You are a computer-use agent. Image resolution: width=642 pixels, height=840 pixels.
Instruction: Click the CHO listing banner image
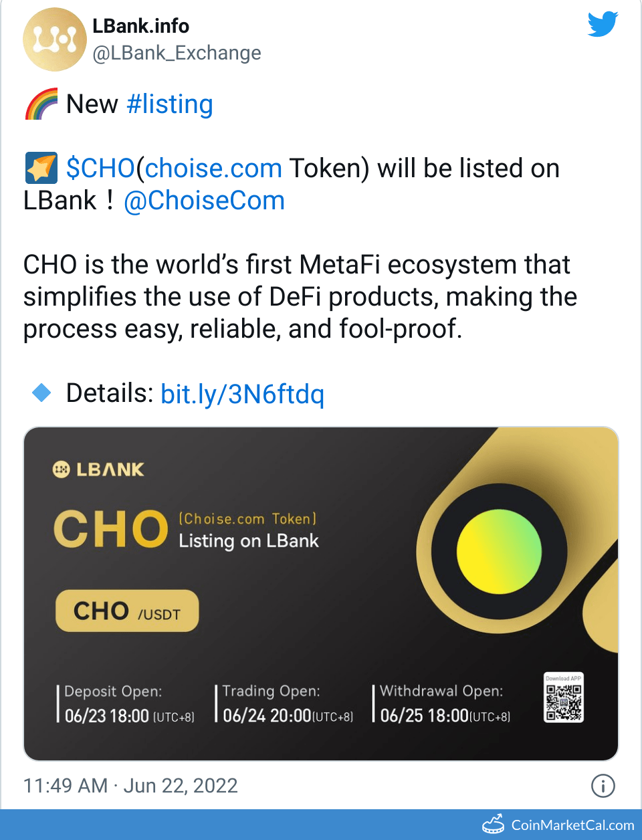(321, 593)
